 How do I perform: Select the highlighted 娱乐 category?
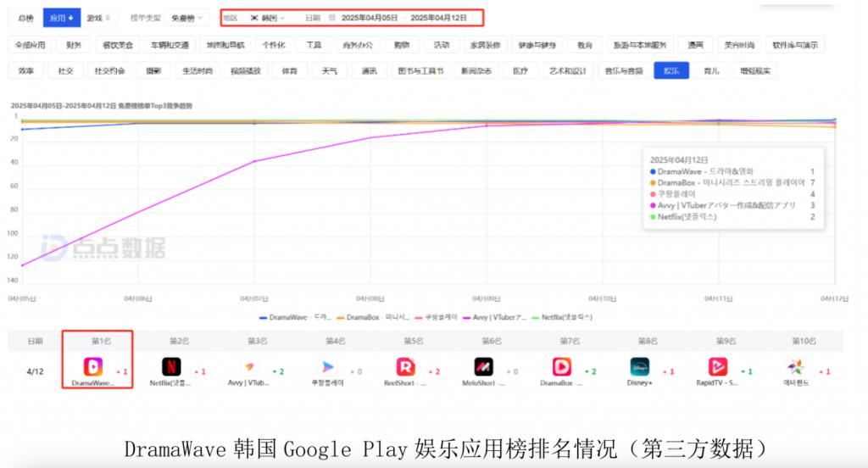point(671,71)
